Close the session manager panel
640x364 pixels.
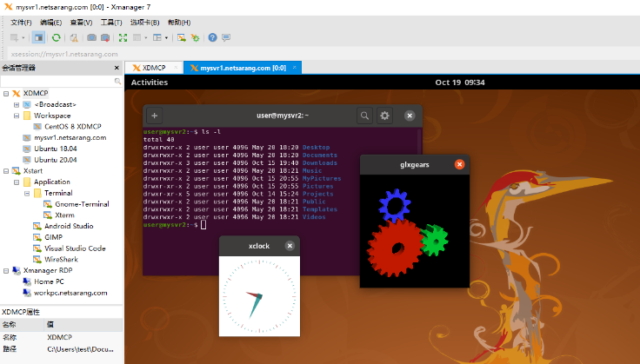pyautogui.click(x=117, y=68)
